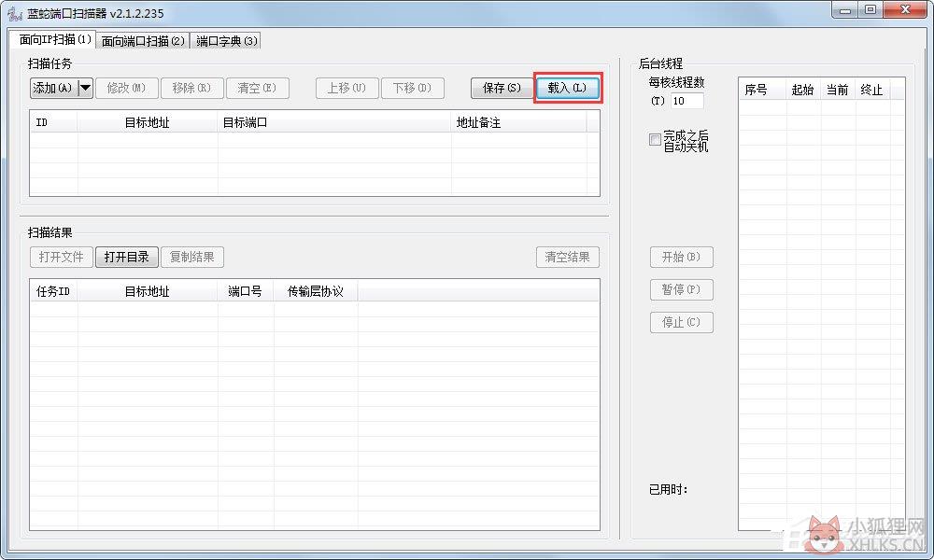934x560 pixels.
Task: Maximize the port scanner window
Action: (x=870, y=9)
